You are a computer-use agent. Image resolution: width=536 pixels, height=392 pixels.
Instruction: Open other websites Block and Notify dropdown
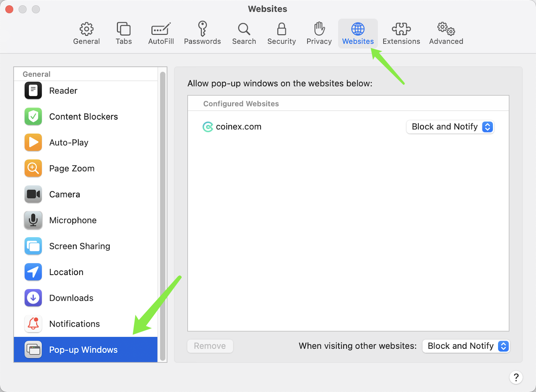[466, 346]
